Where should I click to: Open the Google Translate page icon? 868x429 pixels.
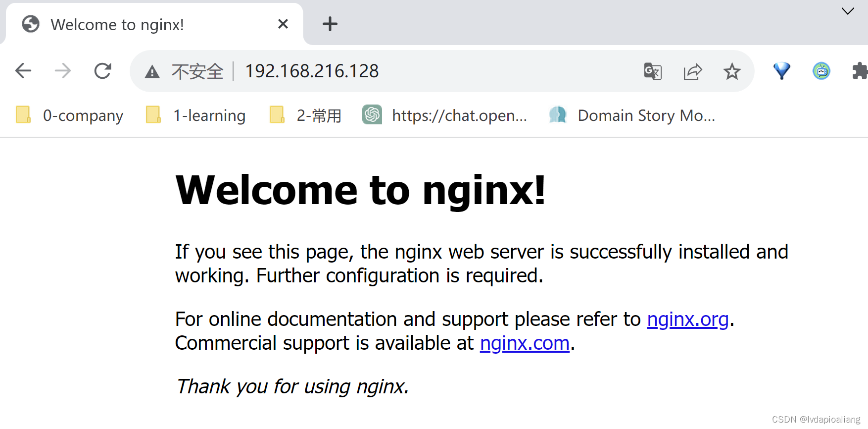(653, 71)
